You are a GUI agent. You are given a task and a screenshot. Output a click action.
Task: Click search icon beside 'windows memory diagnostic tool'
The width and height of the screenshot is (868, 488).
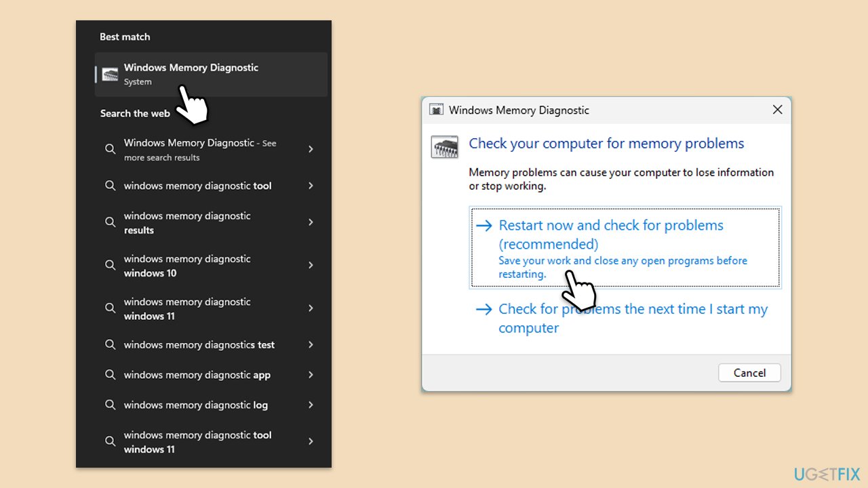pos(110,186)
